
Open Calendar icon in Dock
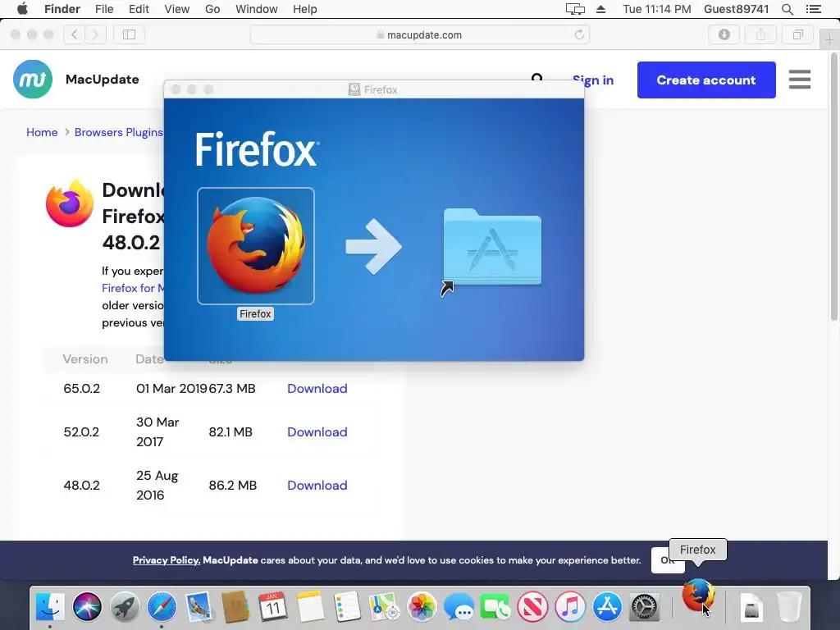click(x=272, y=607)
